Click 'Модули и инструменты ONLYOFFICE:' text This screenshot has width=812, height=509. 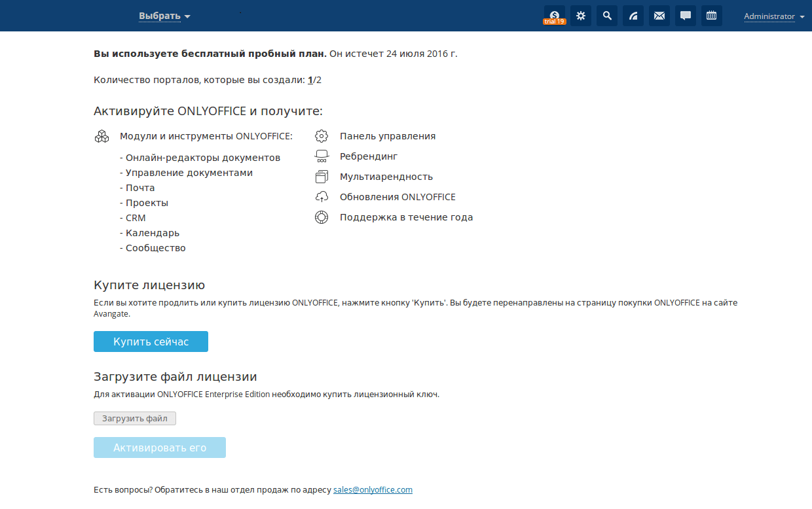click(x=206, y=136)
